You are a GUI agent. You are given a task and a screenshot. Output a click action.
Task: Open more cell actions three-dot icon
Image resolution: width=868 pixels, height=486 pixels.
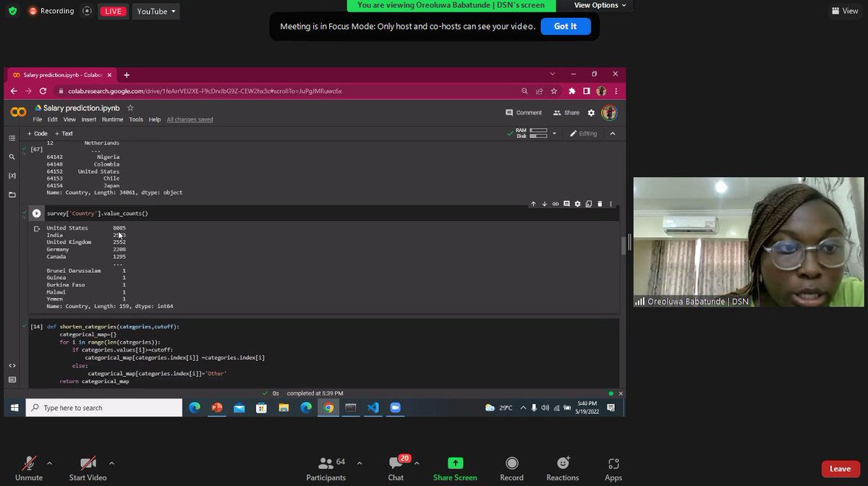[610, 204]
